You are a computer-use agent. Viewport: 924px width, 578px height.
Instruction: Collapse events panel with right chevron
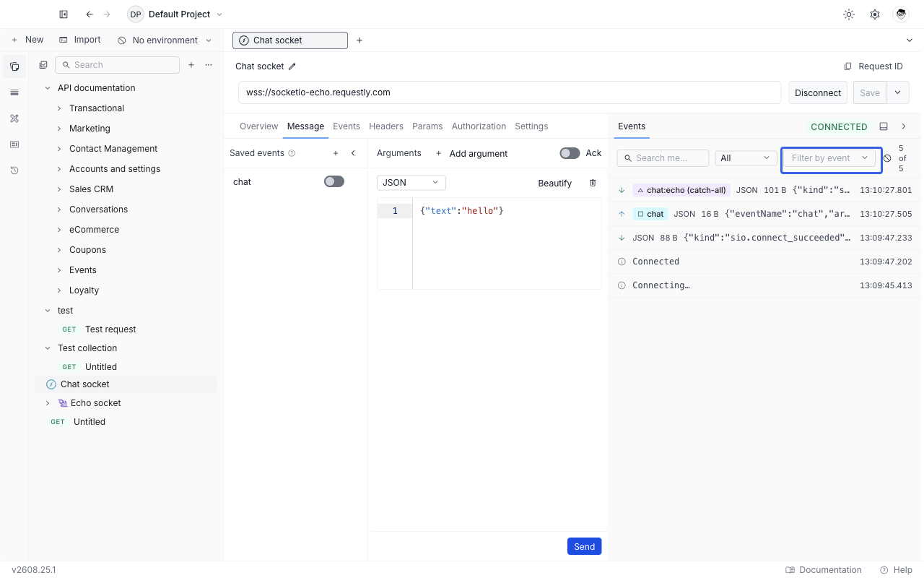pos(904,126)
